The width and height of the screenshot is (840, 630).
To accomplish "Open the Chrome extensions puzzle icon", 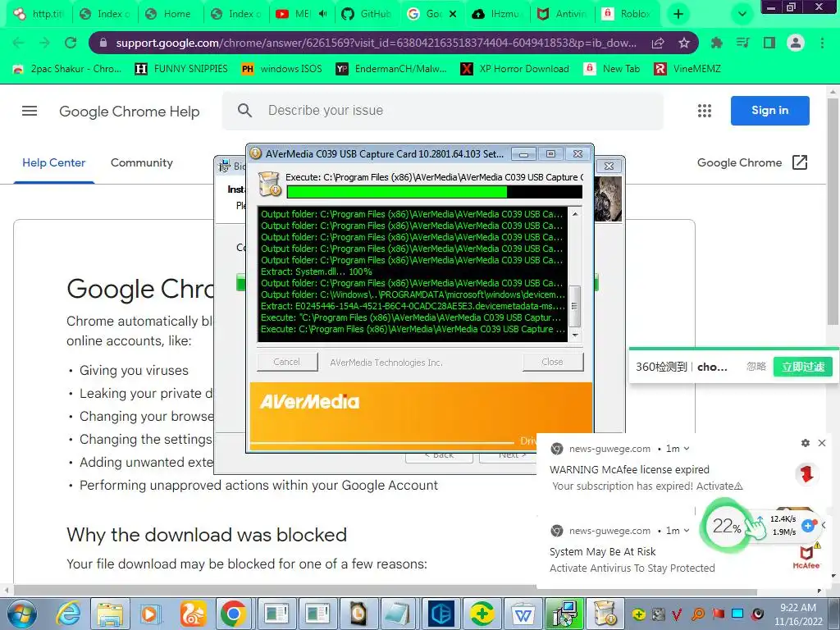I will click(716, 43).
